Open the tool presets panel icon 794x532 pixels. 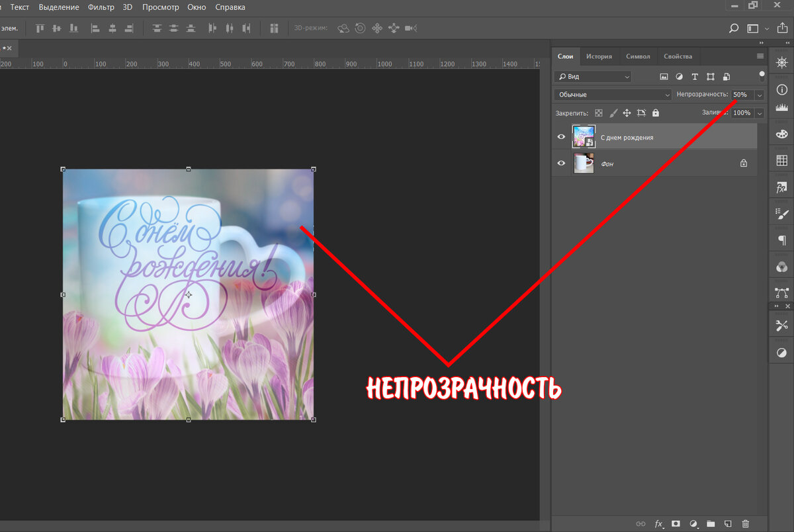781,325
